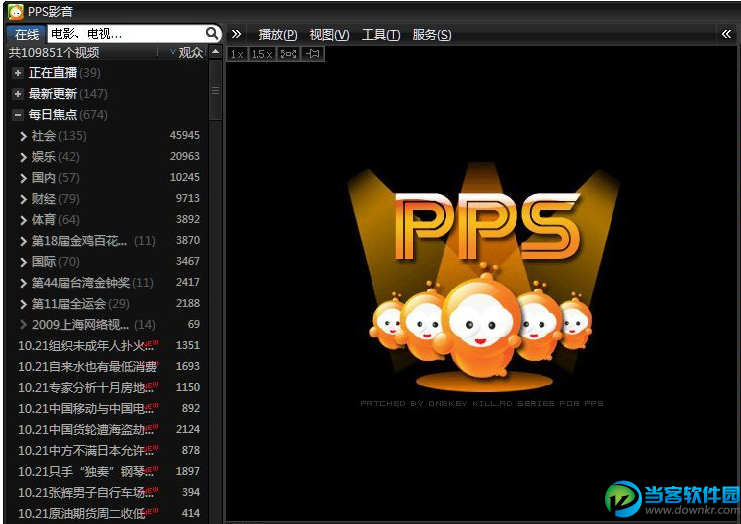This screenshot has height=524, width=741.
Task: Set video size to 1x
Action: [x=236, y=54]
